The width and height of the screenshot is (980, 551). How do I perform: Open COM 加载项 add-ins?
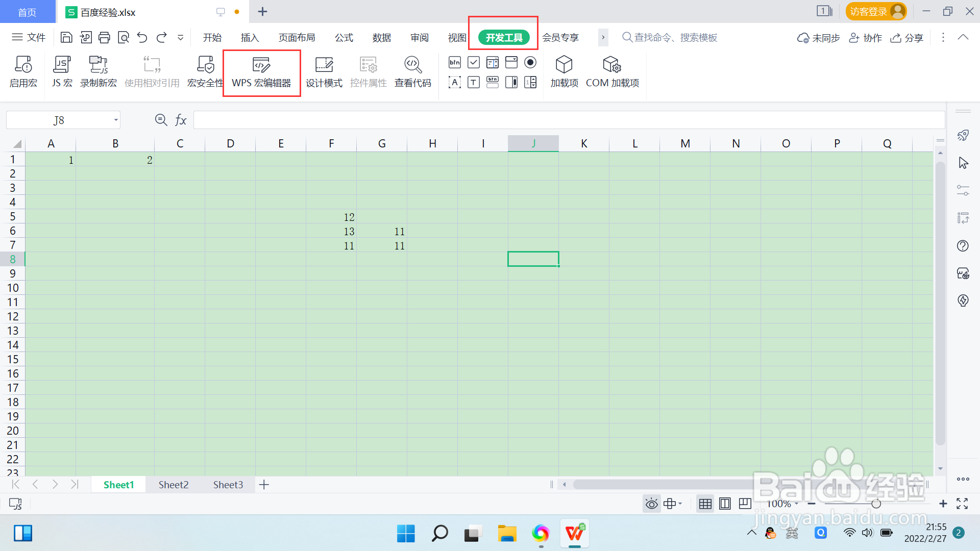612,72
